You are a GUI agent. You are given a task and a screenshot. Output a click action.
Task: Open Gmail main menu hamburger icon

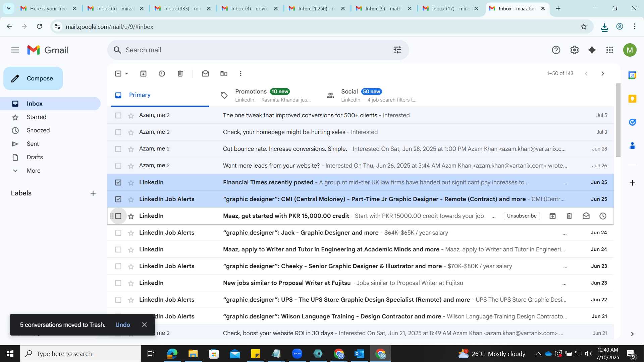(x=15, y=50)
